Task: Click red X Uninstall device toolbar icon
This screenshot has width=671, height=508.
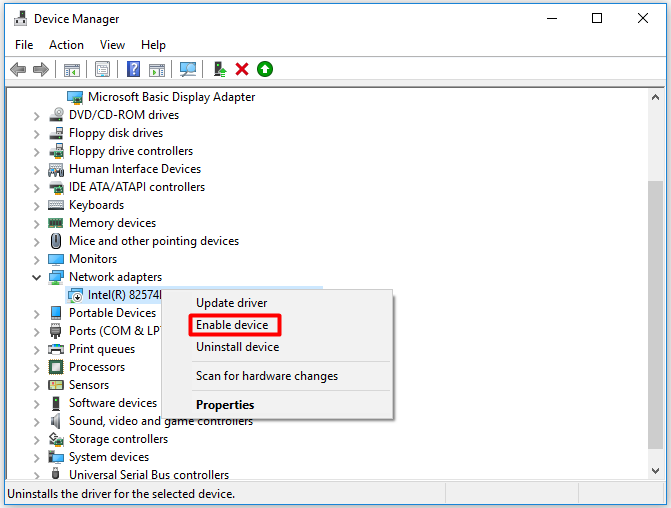Action: point(242,69)
